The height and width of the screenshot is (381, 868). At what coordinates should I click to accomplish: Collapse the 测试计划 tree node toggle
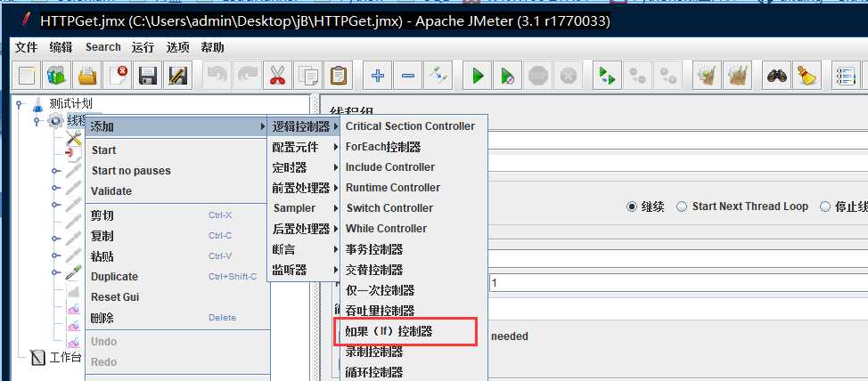click(x=20, y=103)
